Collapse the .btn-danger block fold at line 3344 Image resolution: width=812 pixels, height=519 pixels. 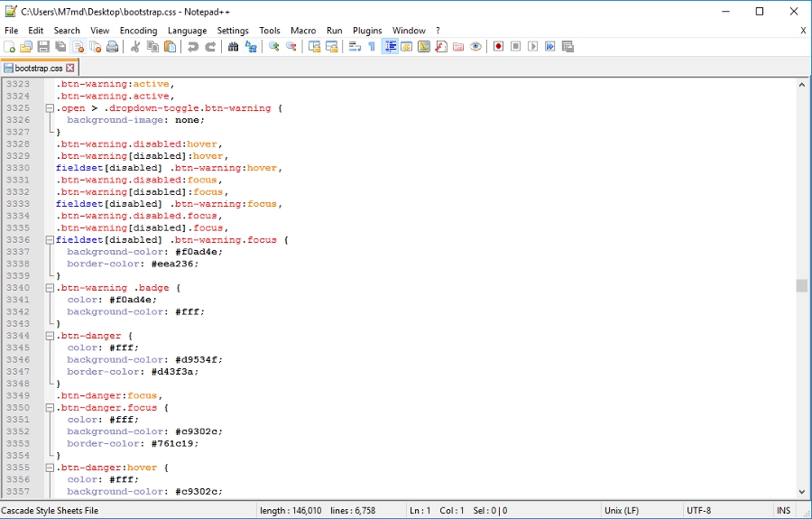pos(50,336)
